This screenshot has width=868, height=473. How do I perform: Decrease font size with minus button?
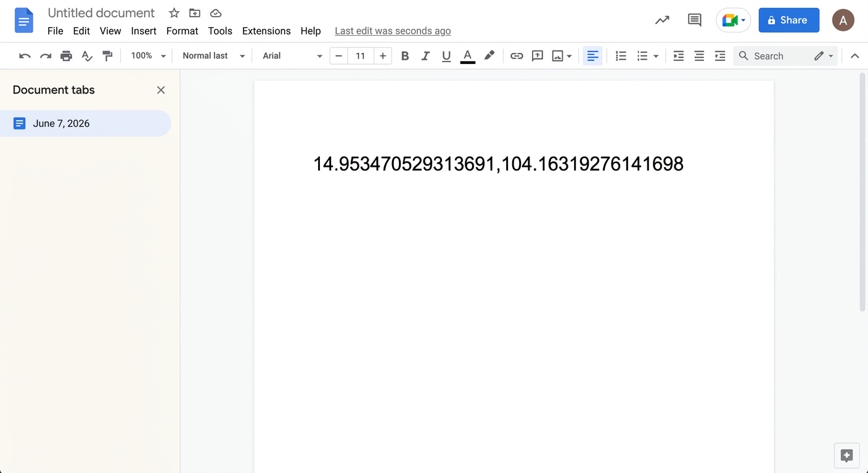tap(338, 56)
